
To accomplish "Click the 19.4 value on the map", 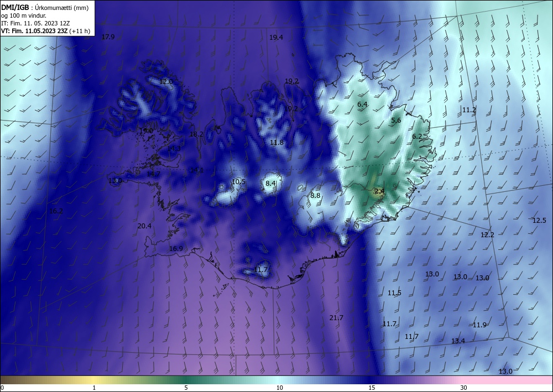I will tap(276, 38).
